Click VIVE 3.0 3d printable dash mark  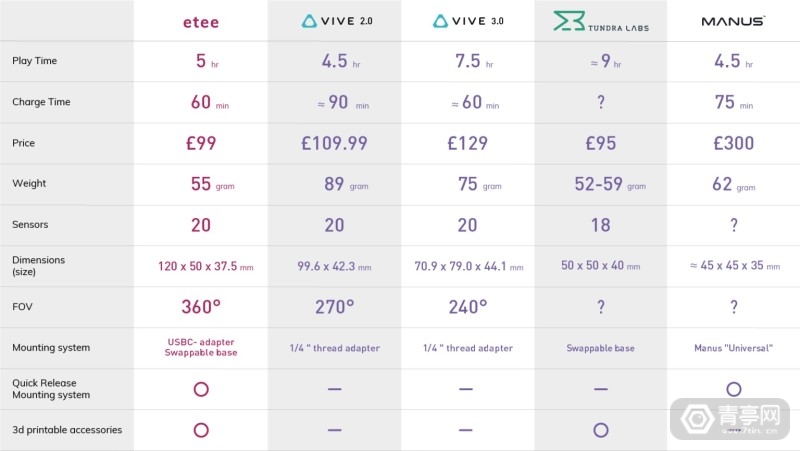point(466,430)
